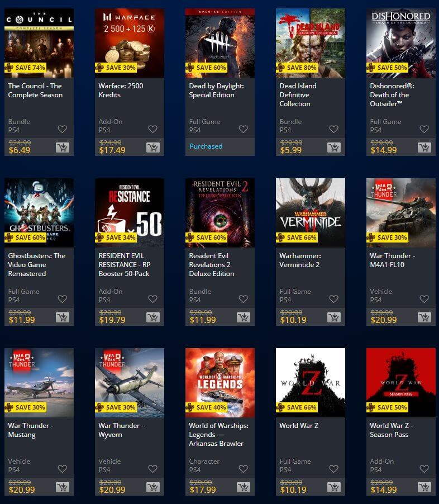This screenshot has width=439, height=504.
Task: Add RESIDENT EVIL RESISTANCE Booster to cart
Action: pyautogui.click(x=153, y=317)
